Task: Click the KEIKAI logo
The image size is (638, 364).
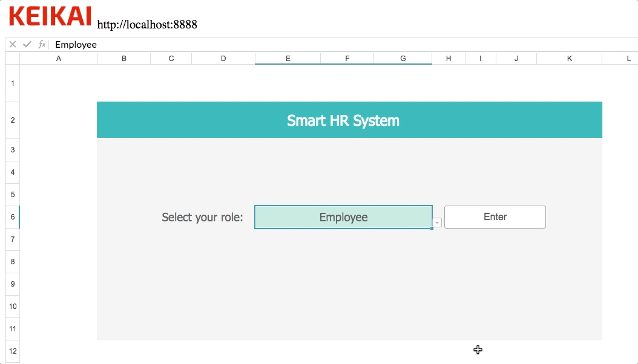Action: [x=50, y=16]
